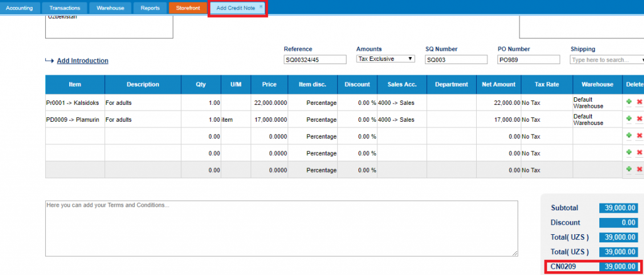Click the Net Amount column header
Image resolution: width=644 pixels, height=275 pixels.
[x=499, y=84]
